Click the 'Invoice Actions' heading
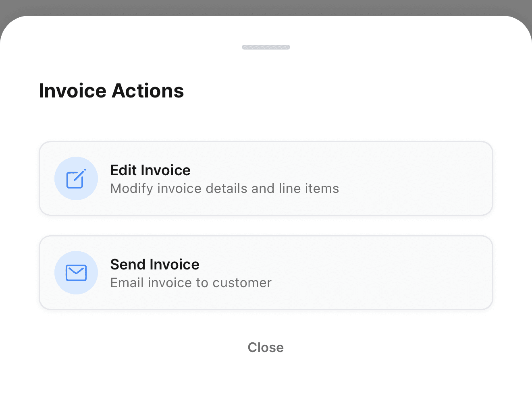532x406 pixels. tap(111, 91)
